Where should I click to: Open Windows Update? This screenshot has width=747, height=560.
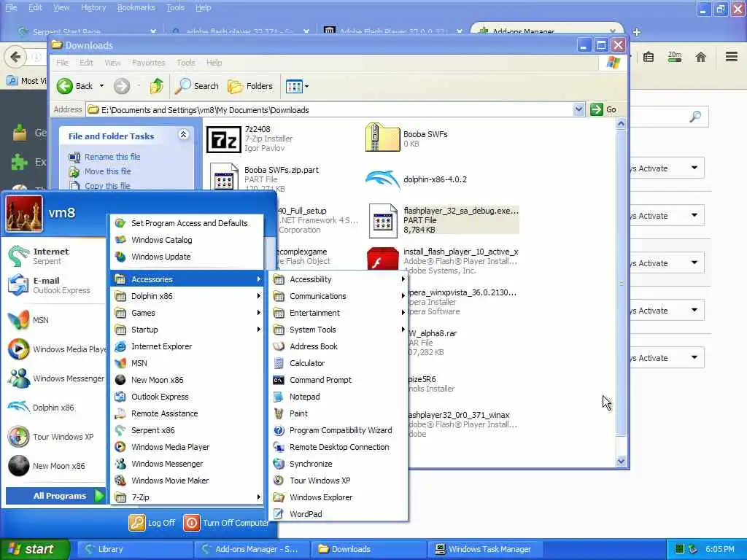187,256
